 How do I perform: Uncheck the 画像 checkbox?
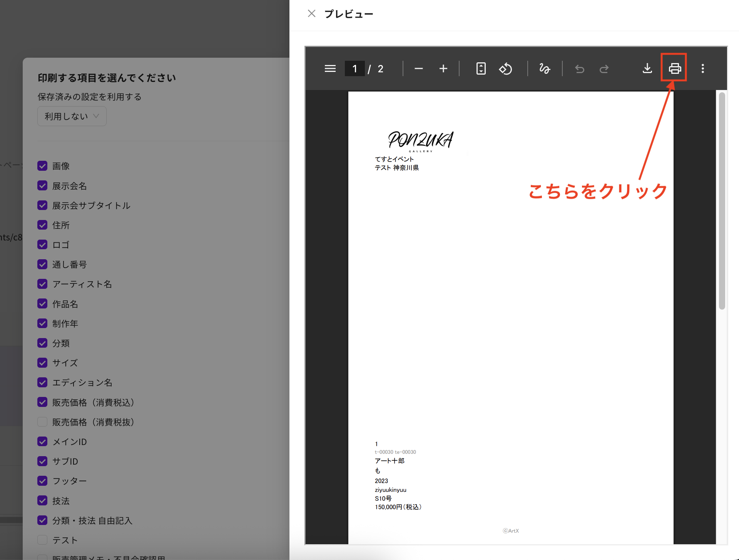(x=42, y=166)
